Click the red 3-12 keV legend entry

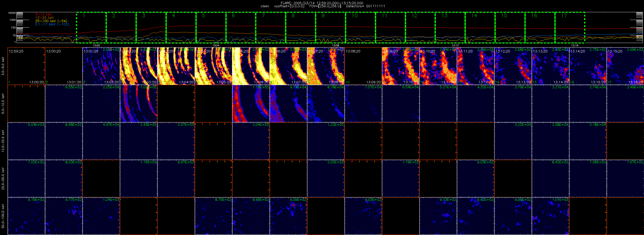[43, 14]
